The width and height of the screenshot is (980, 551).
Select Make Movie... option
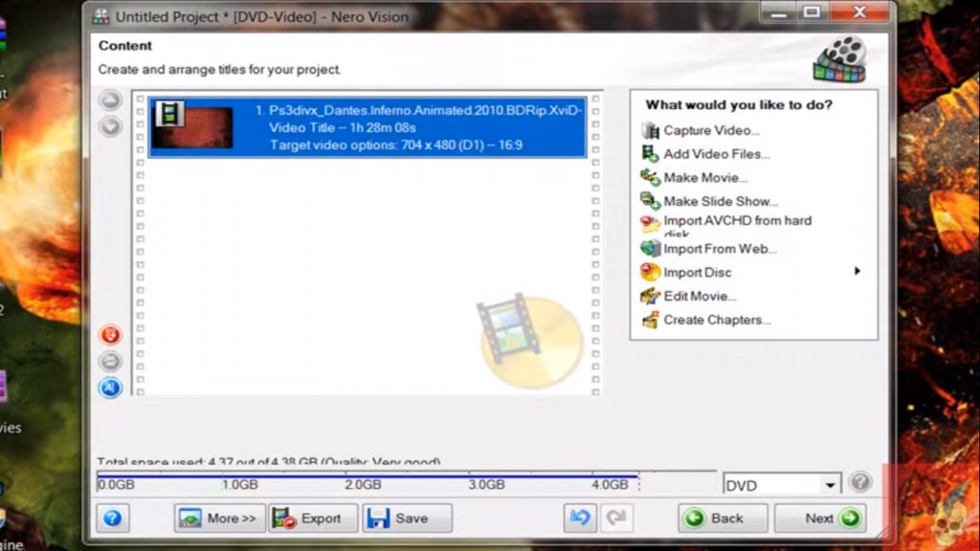pyautogui.click(x=705, y=177)
